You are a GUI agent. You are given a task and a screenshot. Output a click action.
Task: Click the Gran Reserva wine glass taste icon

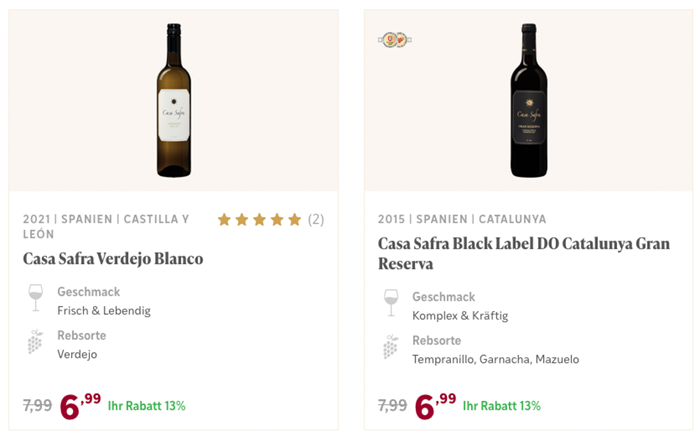391,303
